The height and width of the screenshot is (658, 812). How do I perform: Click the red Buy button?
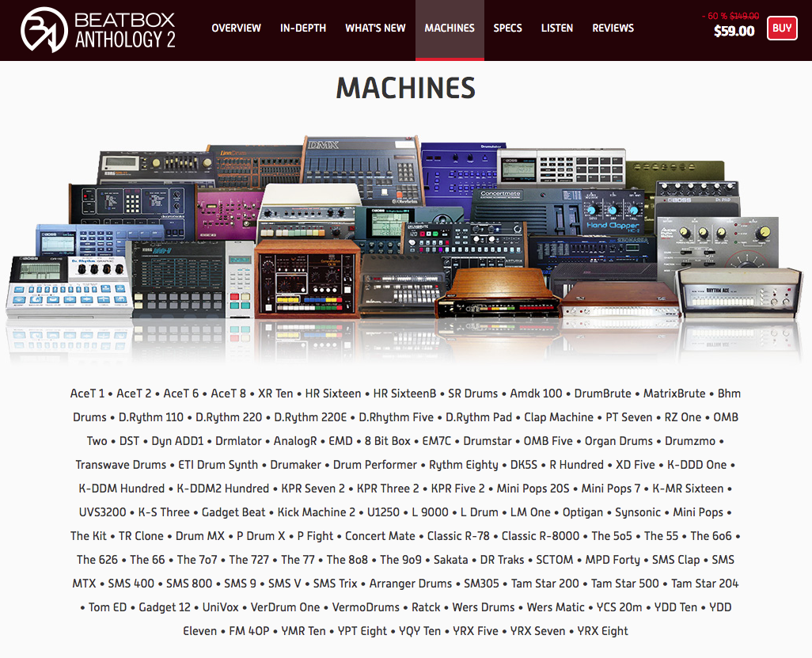[x=782, y=28]
